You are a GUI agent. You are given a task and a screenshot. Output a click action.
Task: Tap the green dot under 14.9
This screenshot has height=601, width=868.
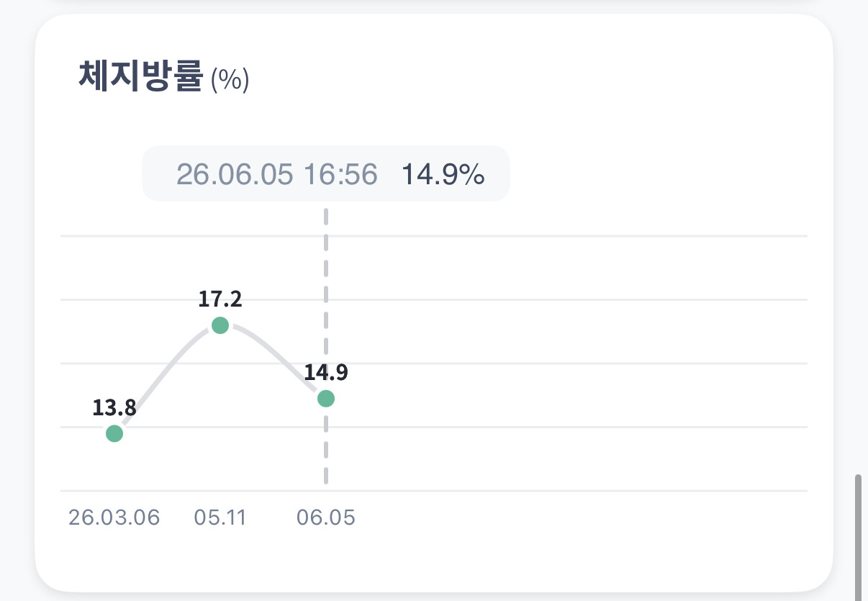click(326, 398)
